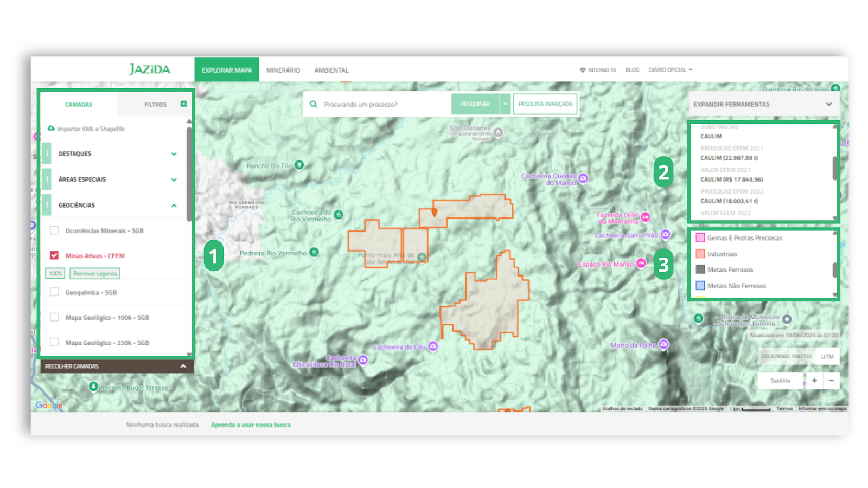Click the Jazida logo
This screenshot has width=868, height=488.
point(149,69)
